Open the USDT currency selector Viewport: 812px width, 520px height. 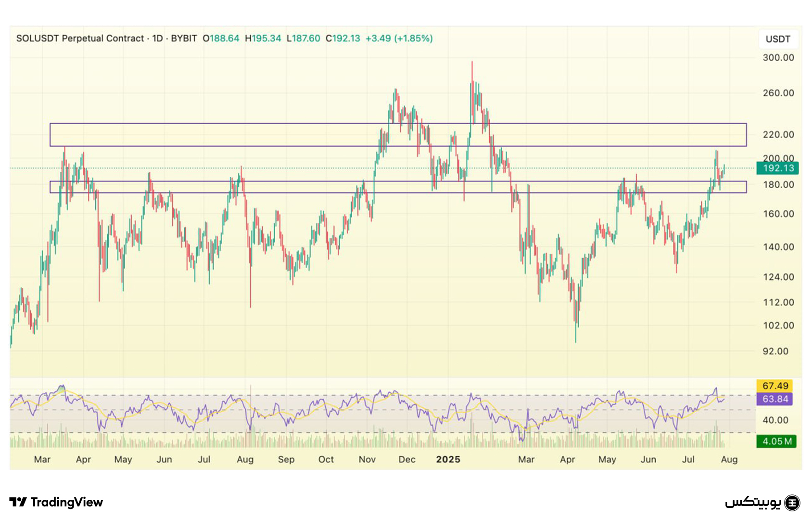[x=778, y=39]
